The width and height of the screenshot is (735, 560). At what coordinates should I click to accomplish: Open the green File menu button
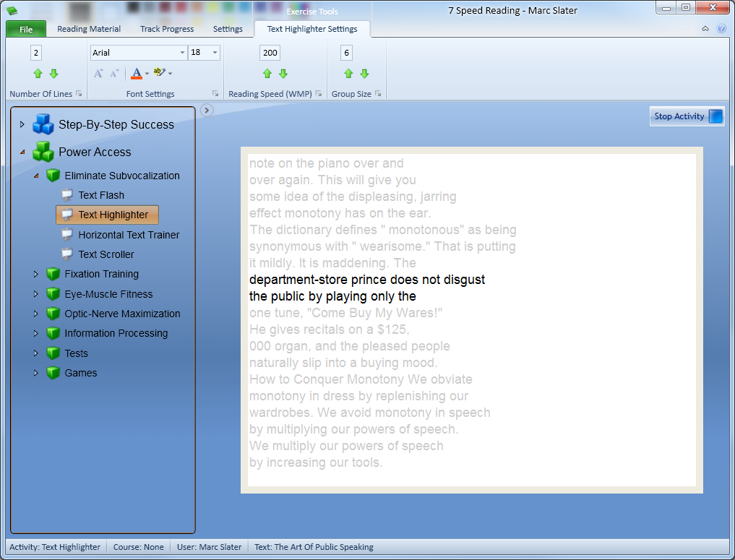(x=26, y=29)
